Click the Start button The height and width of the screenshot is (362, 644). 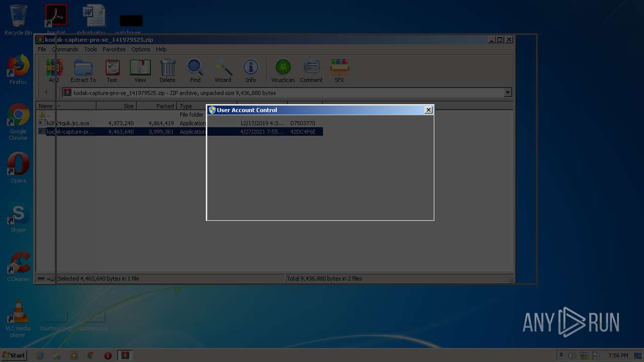[x=14, y=355]
